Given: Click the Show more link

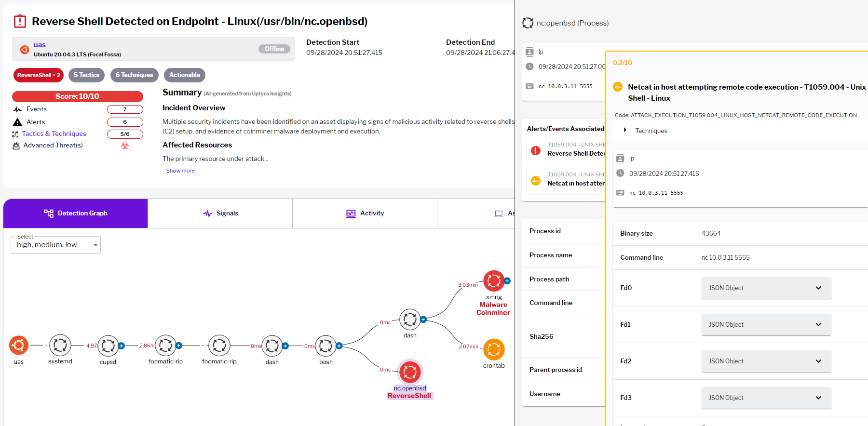Looking at the screenshot, I should (x=180, y=171).
